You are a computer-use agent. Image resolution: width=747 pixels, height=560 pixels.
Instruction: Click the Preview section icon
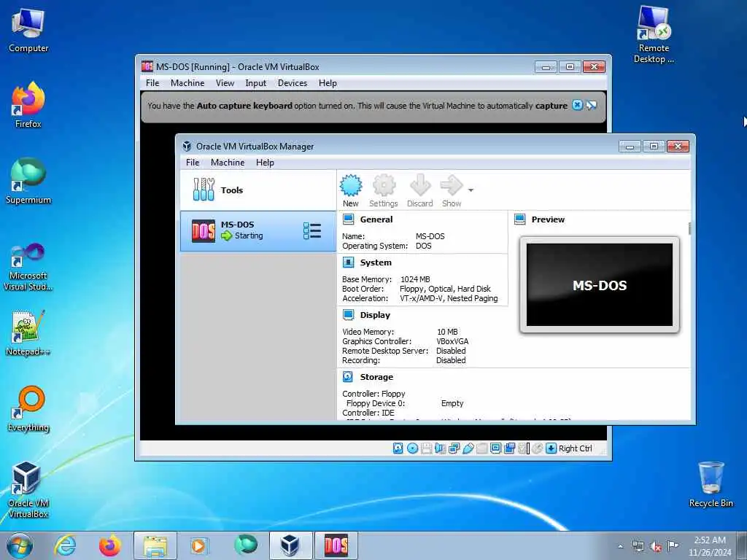[x=519, y=219]
